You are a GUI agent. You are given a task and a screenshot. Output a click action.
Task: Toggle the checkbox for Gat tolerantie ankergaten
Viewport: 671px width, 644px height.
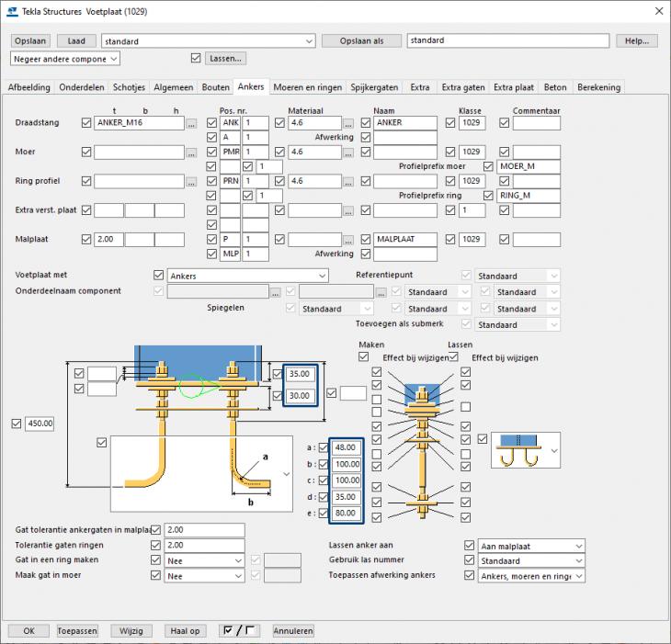click(x=155, y=530)
